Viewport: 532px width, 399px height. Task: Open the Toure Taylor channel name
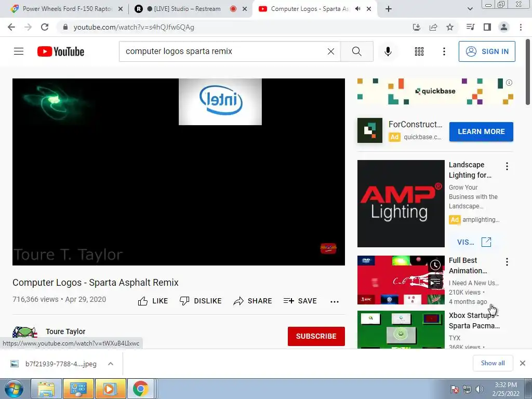(x=65, y=331)
